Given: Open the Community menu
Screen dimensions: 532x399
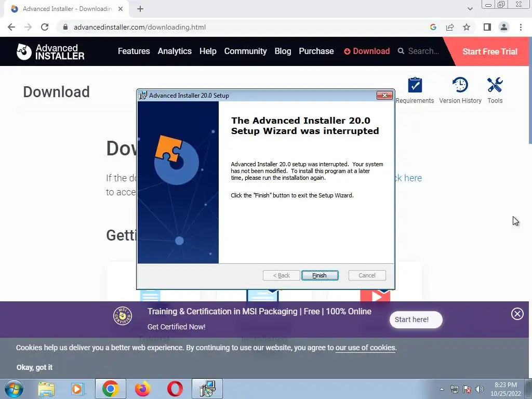Looking at the screenshot, I should point(245,51).
